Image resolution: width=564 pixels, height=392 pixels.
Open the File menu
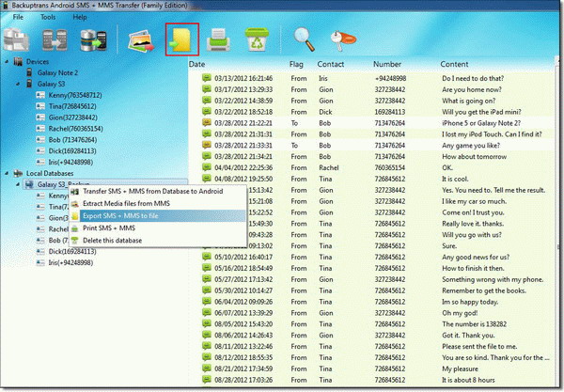pos(18,17)
